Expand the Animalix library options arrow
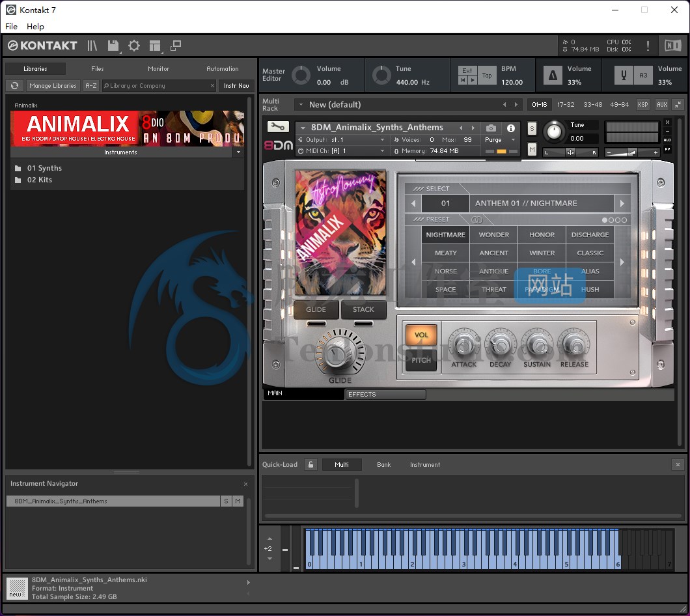This screenshot has height=616, width=690. (x=238, y=152)
